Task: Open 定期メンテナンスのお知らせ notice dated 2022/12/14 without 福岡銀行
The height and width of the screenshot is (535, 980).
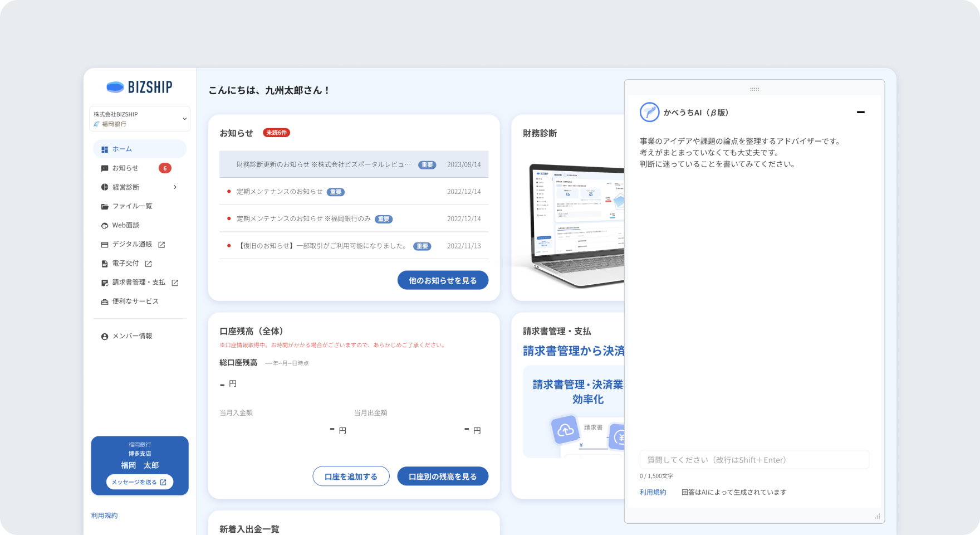Action: 354,192
